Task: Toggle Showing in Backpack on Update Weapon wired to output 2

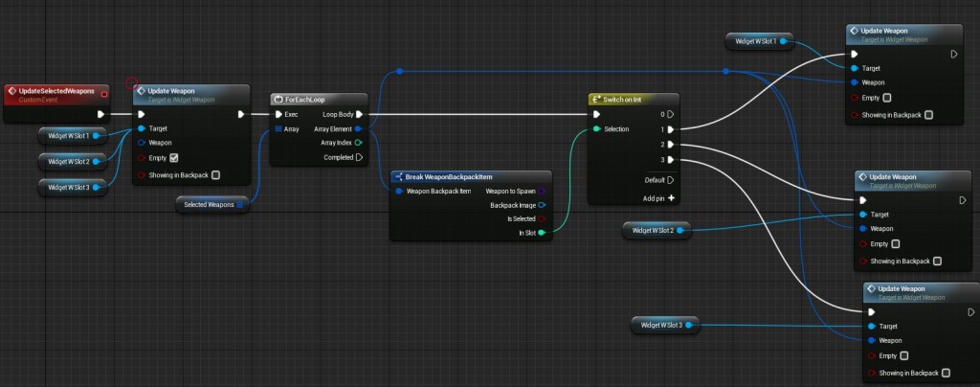Action: [938, 261]
